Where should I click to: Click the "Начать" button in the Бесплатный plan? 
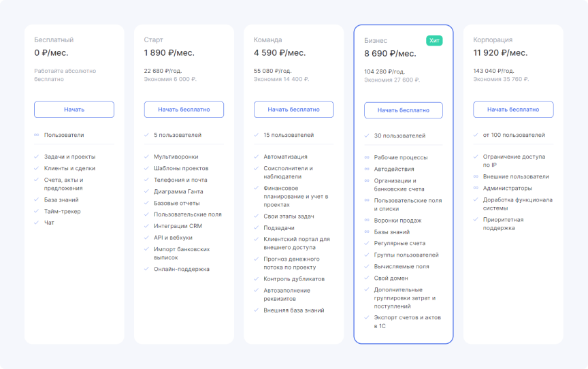[x=74, y=110]
